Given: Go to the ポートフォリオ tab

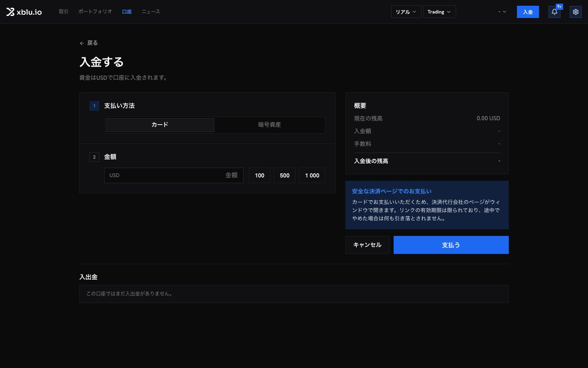Looking at the screenshot, I should 95,11.
